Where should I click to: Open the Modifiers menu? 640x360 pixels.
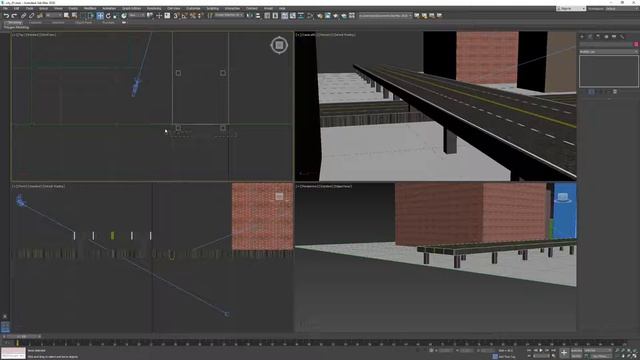90,8
